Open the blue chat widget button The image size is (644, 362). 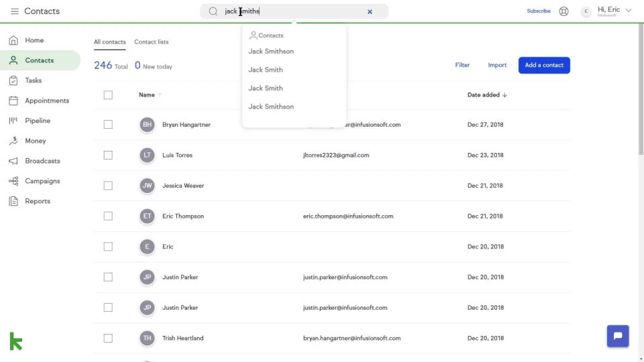click(618, 336)
